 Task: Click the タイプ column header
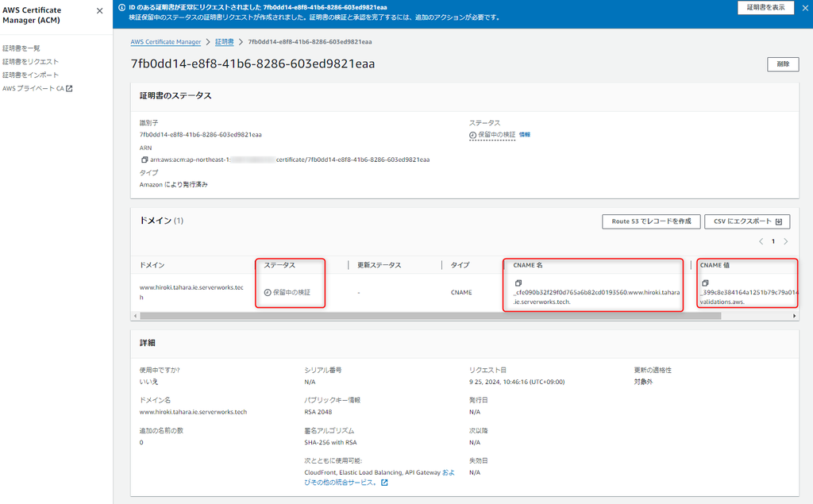click(460, 265)
